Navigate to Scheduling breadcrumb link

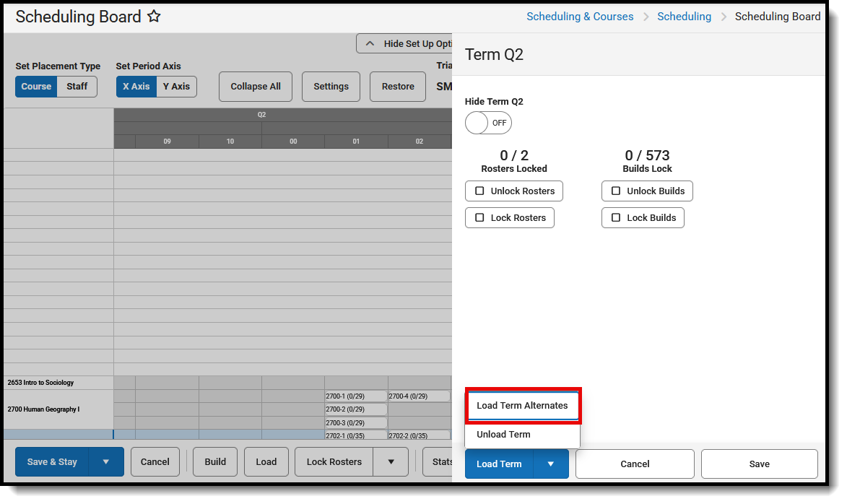point(684,16)
